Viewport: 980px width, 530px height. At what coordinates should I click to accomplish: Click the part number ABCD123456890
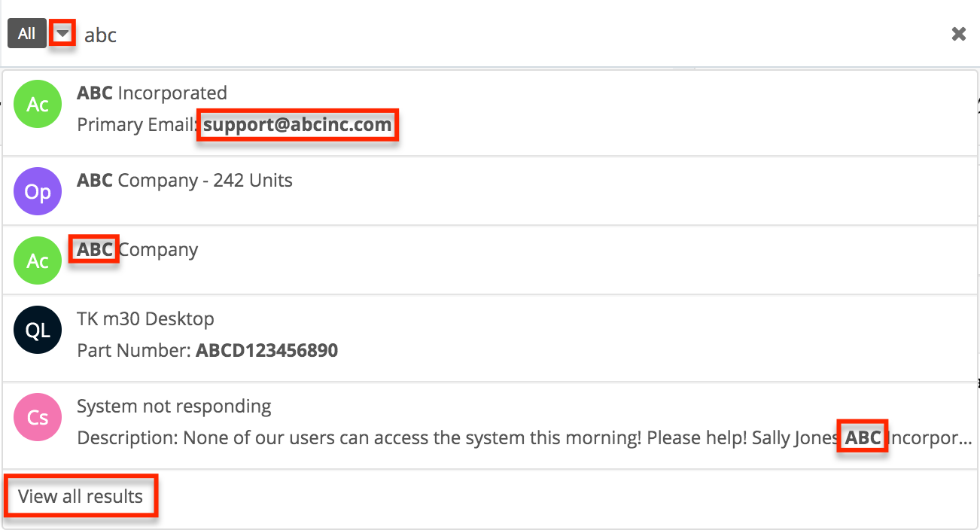tap(266, 350)
